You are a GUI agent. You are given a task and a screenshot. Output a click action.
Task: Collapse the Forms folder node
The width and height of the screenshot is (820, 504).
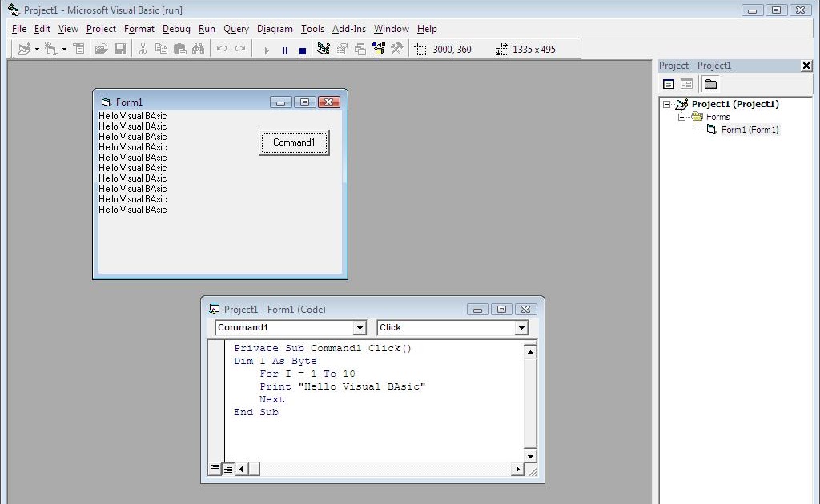pyautogui.click(x=681, y=117)
